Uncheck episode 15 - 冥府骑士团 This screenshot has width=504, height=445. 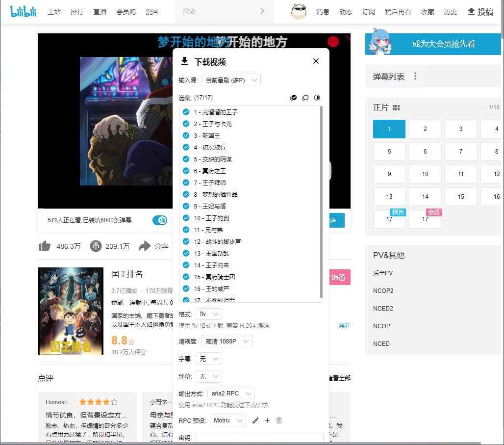click(186, 277)
